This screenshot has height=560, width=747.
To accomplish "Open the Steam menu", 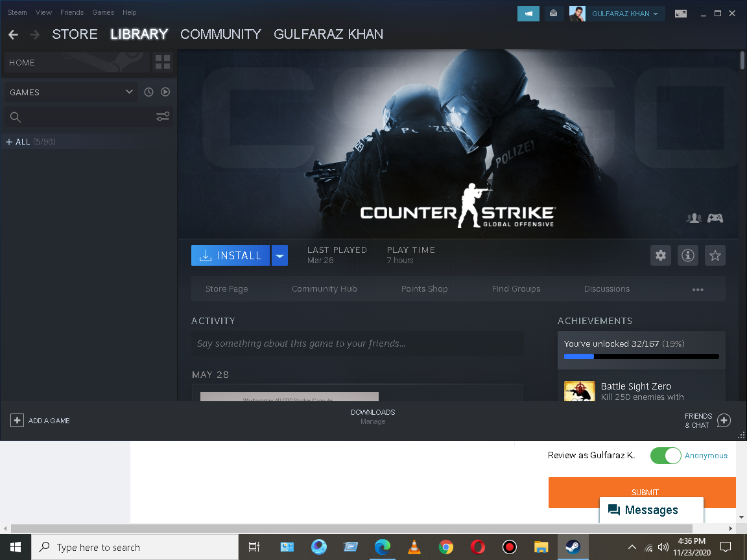I will pyautogui.click(x=17, y=12).
